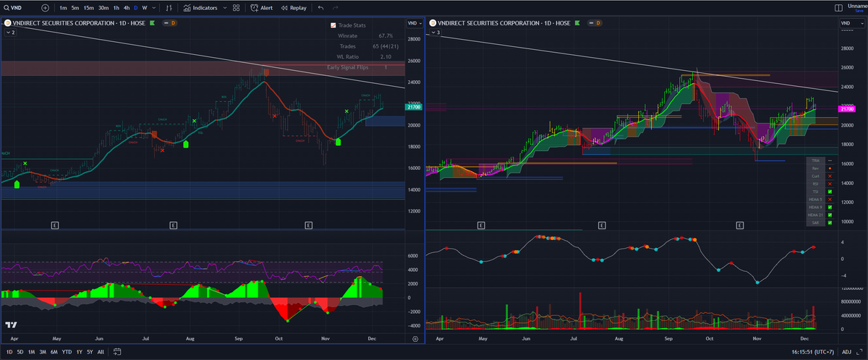Set range to 5Y
The height and width of the screenshot is (360, 868).
[89, 351]
